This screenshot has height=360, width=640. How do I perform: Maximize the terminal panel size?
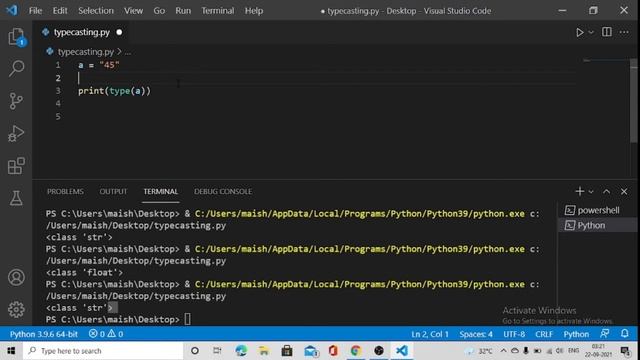607,191
